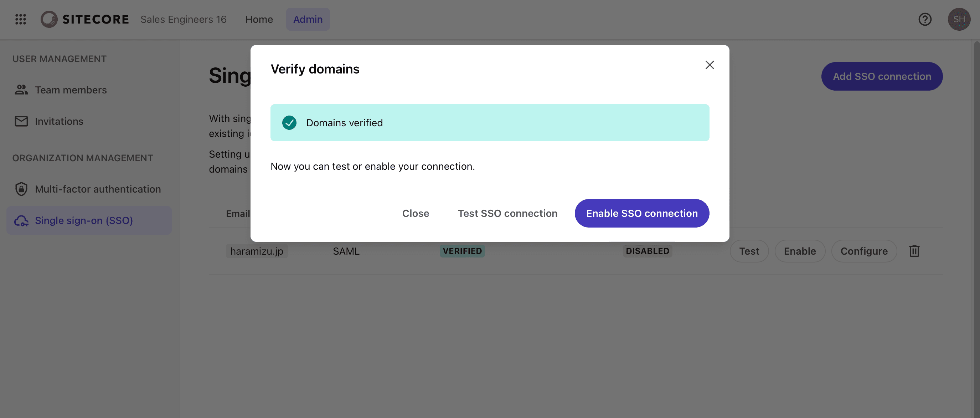Click the Multi-factor authentication shield icon
The image size is (980, 418).
21,189
